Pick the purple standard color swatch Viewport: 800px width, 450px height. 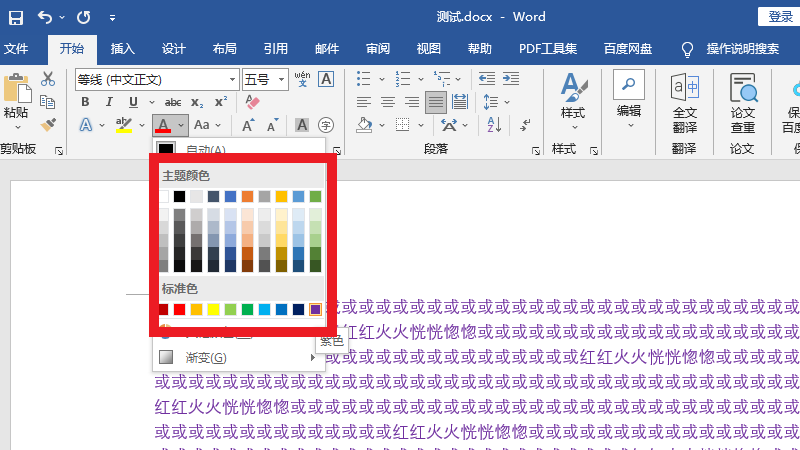click(315, 309)
